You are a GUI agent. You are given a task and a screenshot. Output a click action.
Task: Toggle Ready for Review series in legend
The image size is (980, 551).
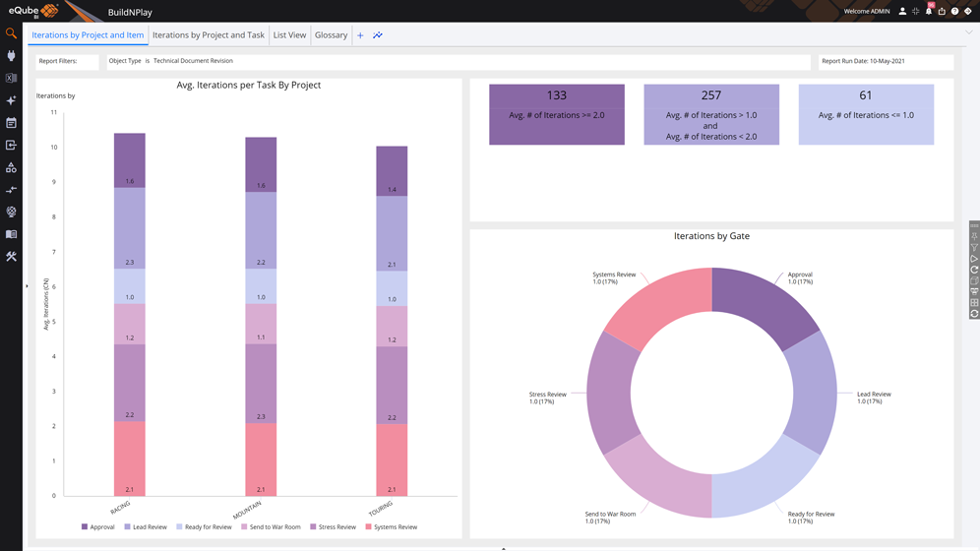pos(204,527)
